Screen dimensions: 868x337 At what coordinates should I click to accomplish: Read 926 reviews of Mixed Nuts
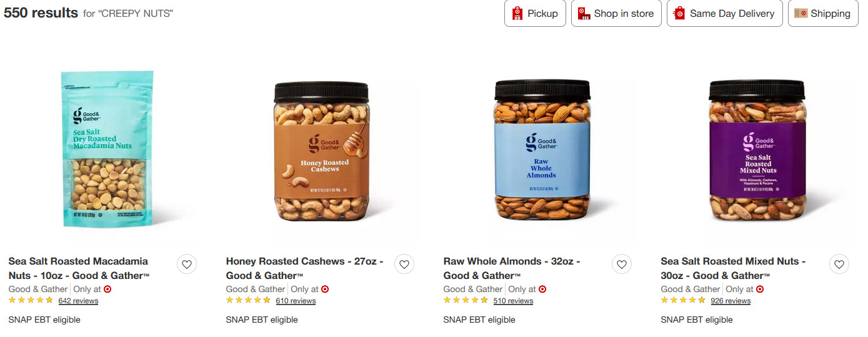731,301
